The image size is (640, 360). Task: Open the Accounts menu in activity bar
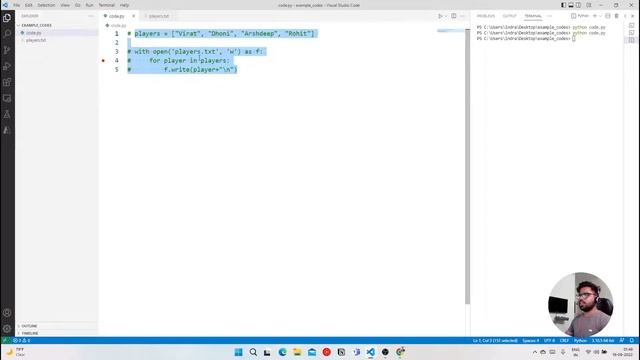[x=7, y=313]
